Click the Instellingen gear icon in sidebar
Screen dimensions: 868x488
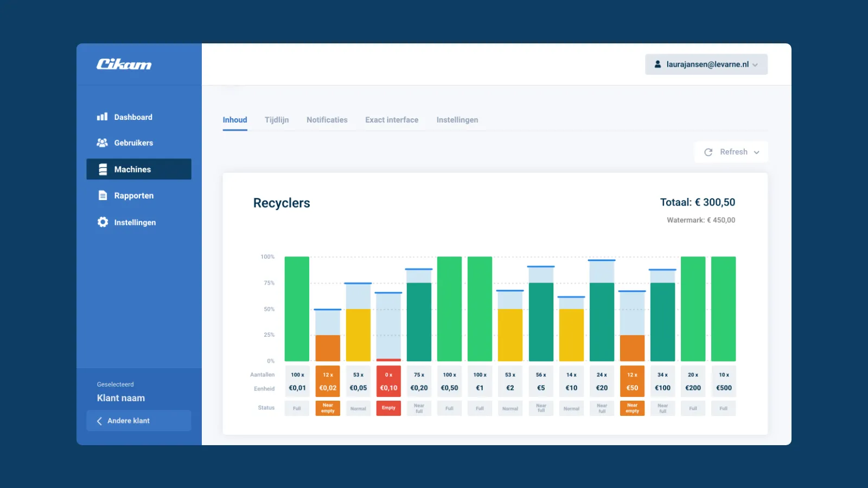point(103,222)
